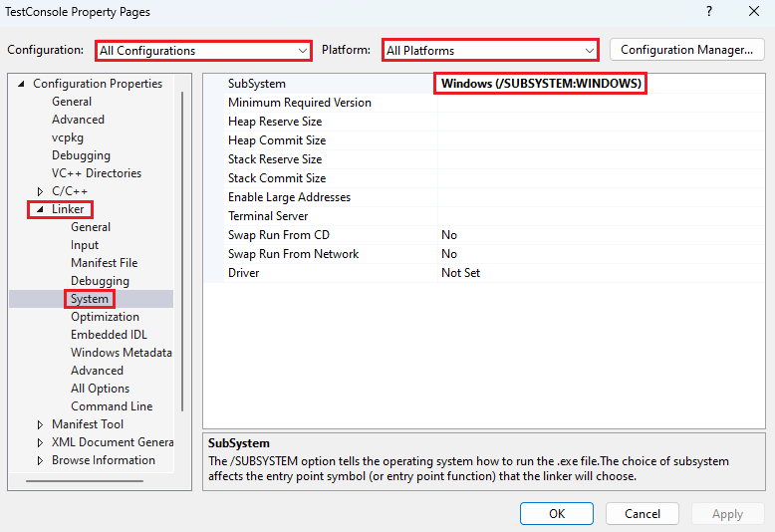Image resolution: width=775 pixels, height=532 pixels.
Task: Expand the Browse Information node
Action: (x=40, y=460)
